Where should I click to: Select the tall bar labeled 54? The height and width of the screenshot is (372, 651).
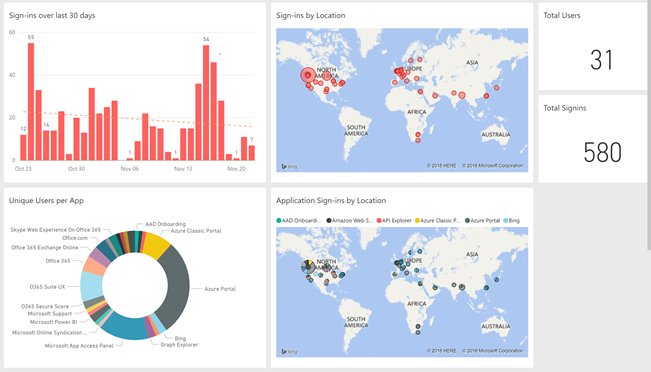point(206,103)
